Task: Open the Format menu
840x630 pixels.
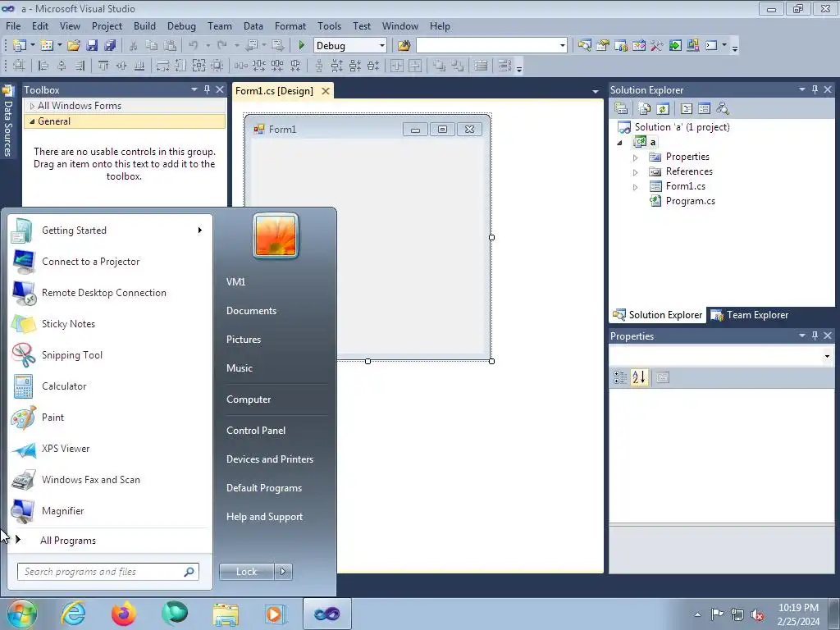Action: [x=290, y=25]
